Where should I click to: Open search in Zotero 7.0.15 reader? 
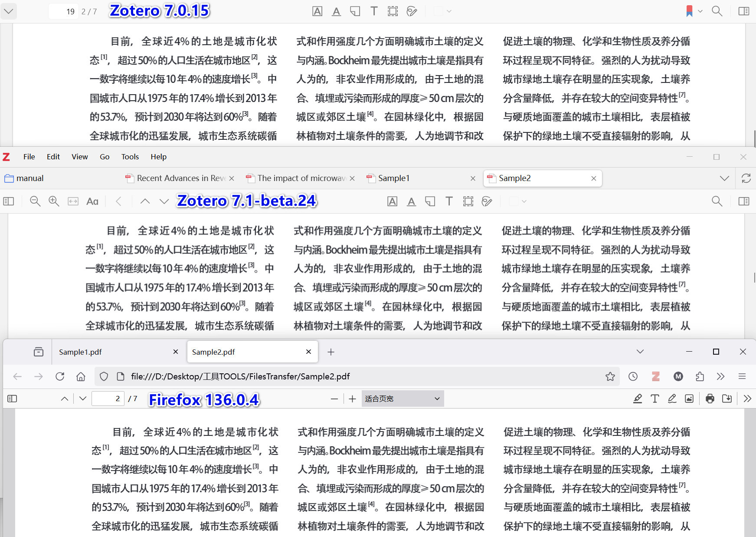[x=717, y=11]
